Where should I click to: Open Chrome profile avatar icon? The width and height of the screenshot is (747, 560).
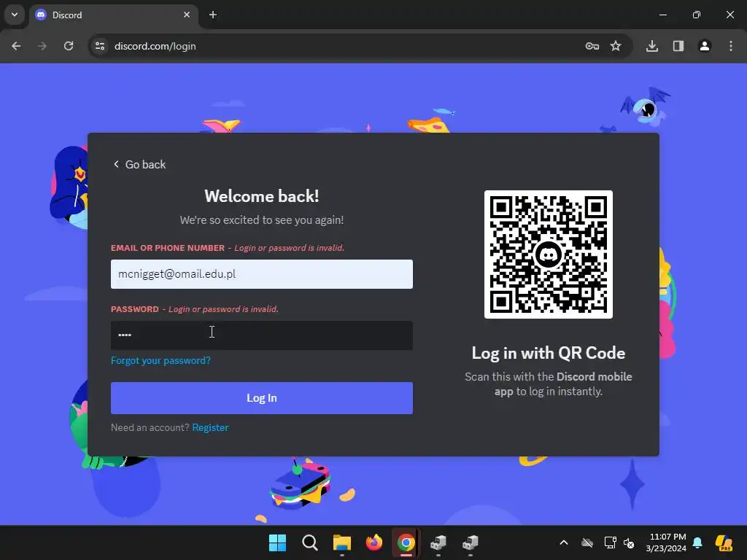(704, 46)
